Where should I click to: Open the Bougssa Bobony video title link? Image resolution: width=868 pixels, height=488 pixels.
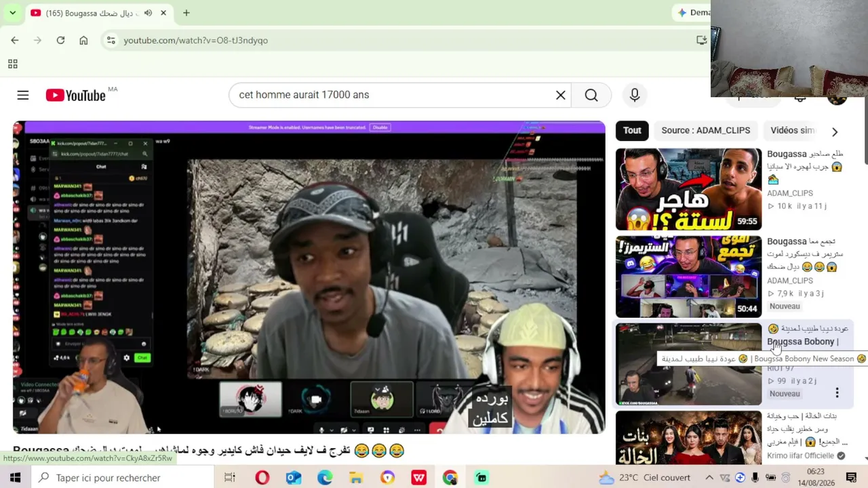[807, 335]
